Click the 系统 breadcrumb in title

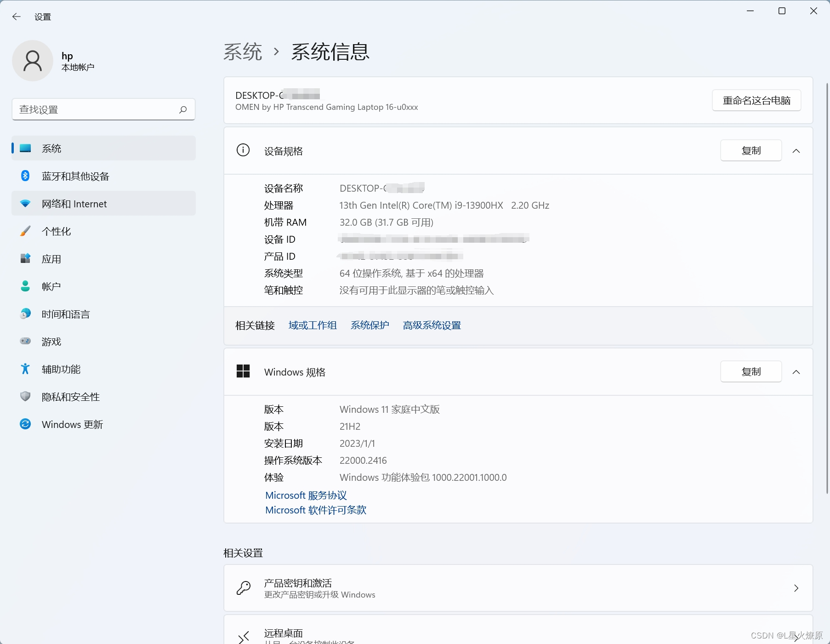(243, 51)
